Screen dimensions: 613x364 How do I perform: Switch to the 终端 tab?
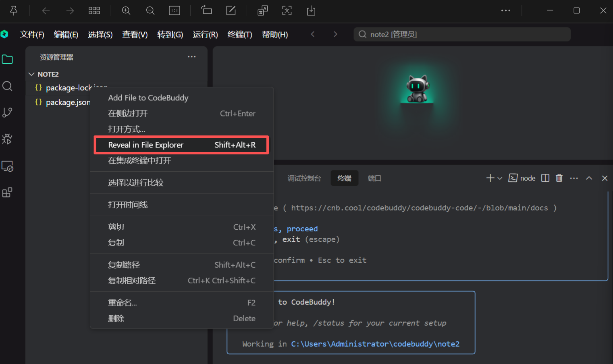coord(344,178)
